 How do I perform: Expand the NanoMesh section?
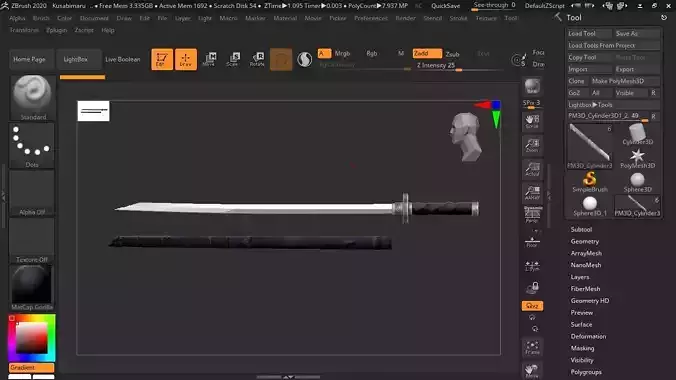coord(586,265)
